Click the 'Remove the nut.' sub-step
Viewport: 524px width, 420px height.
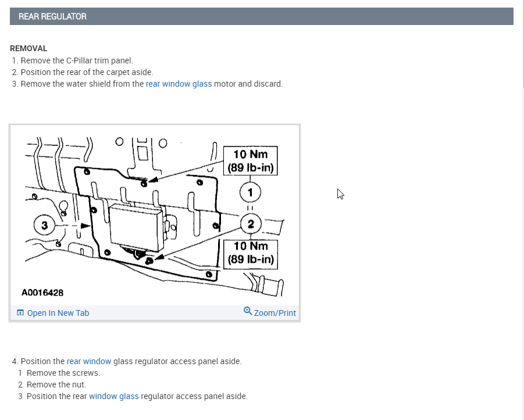point(56,385)
